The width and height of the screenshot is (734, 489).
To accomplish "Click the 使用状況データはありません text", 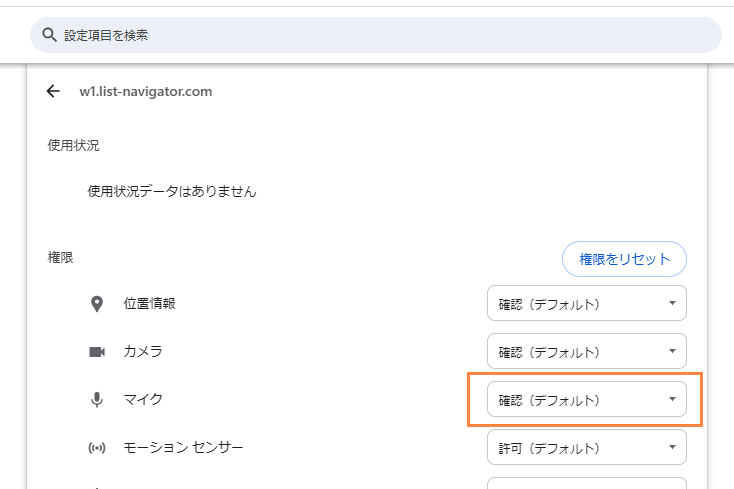I will [x=172, y=191].
